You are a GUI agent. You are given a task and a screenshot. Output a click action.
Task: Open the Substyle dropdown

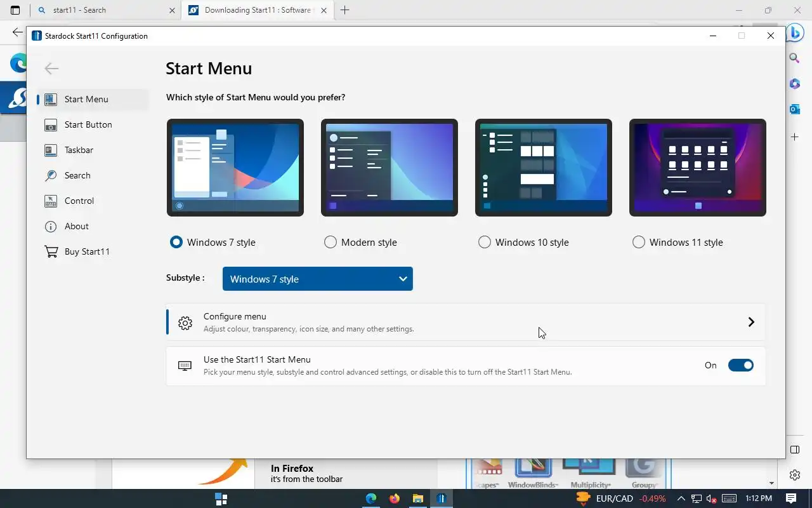click(318, 279)
